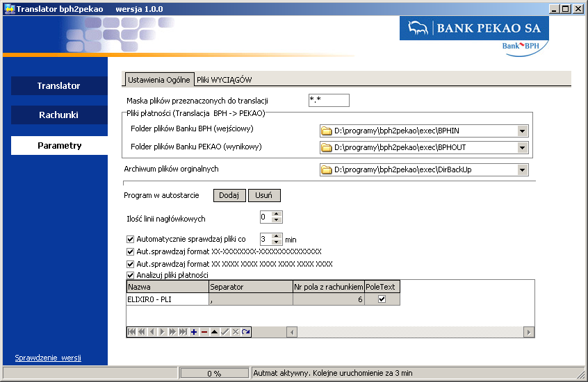This screenshot has height=382, width=588.
Task: Click Separator column header
Action: pyautogui.click(x=250, y=287)
